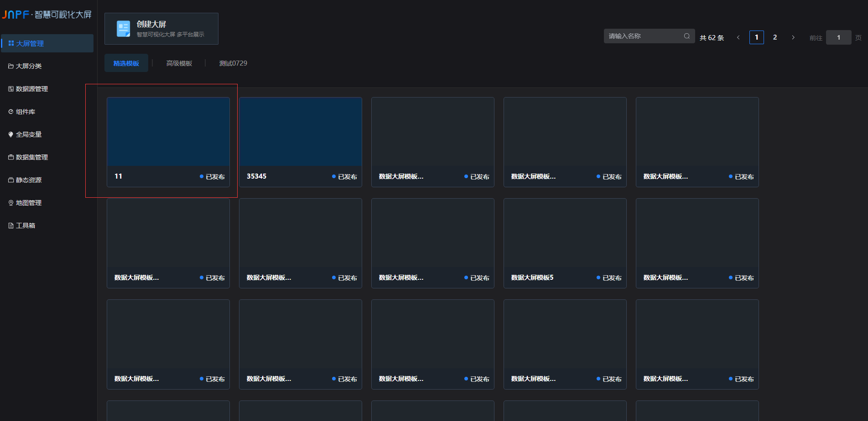Click the 大屏管理 grid icon in sidebar

(11, 43)
